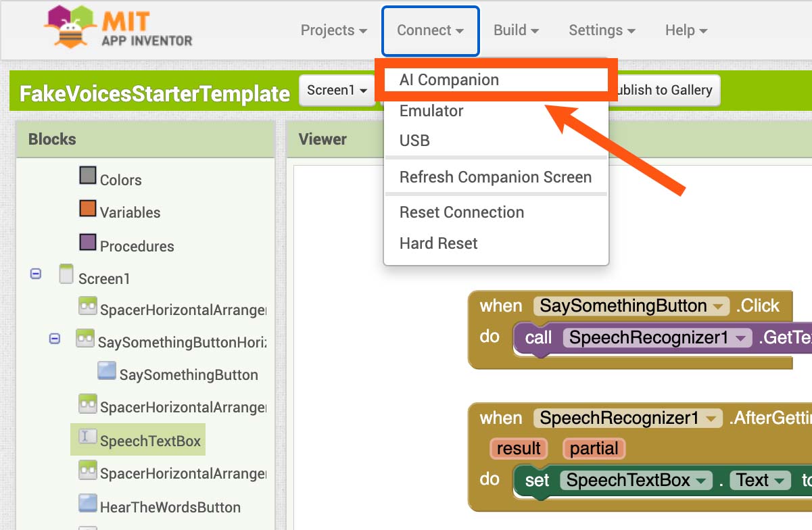
Task: Select SaySomethingButtonHoriz tree item
Action: point(182,342)
